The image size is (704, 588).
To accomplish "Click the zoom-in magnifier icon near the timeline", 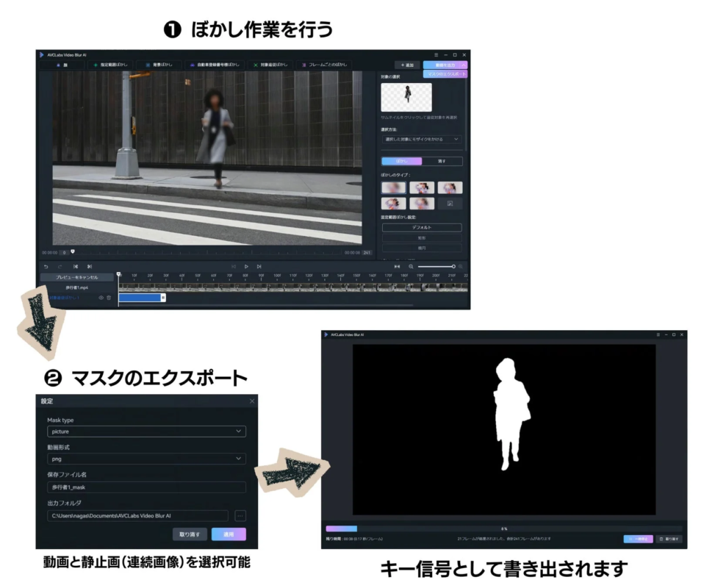I will (x=460, y=265).
